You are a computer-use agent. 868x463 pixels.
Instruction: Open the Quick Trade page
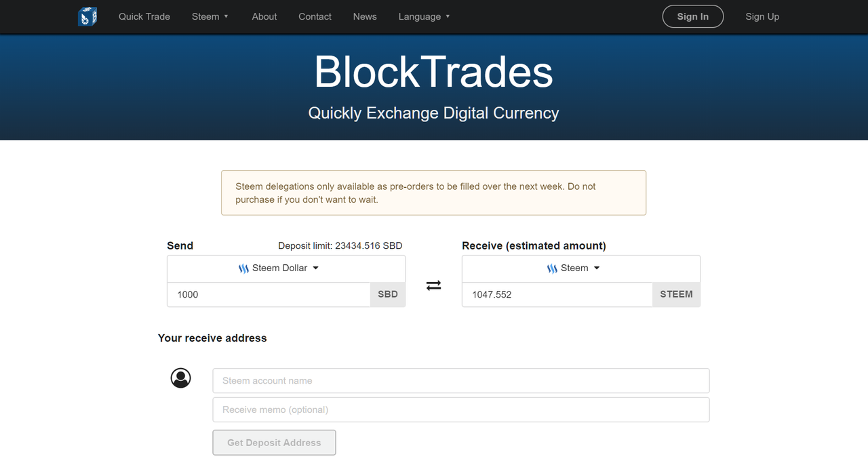click(144, 16)
